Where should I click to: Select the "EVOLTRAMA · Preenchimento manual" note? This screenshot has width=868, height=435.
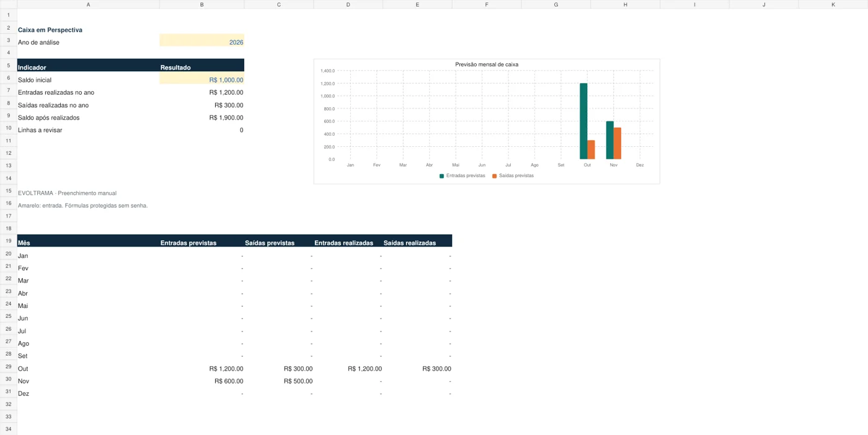[67, 193]
